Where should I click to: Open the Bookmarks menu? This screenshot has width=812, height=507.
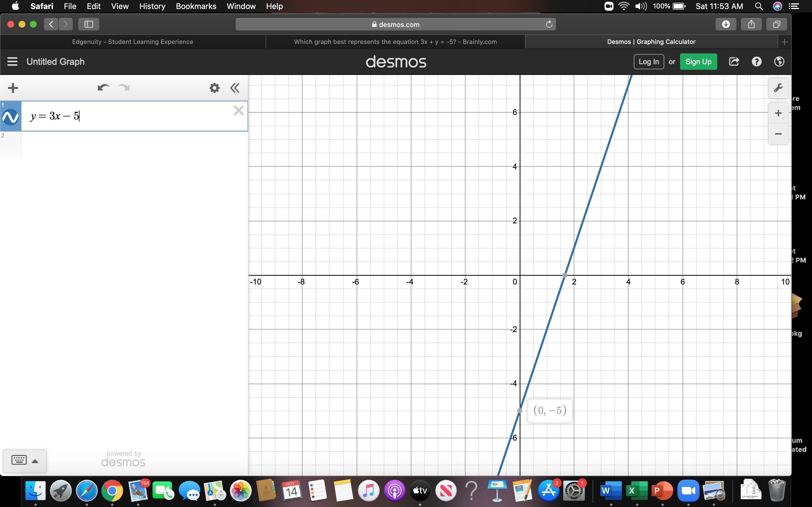(196, 6)
